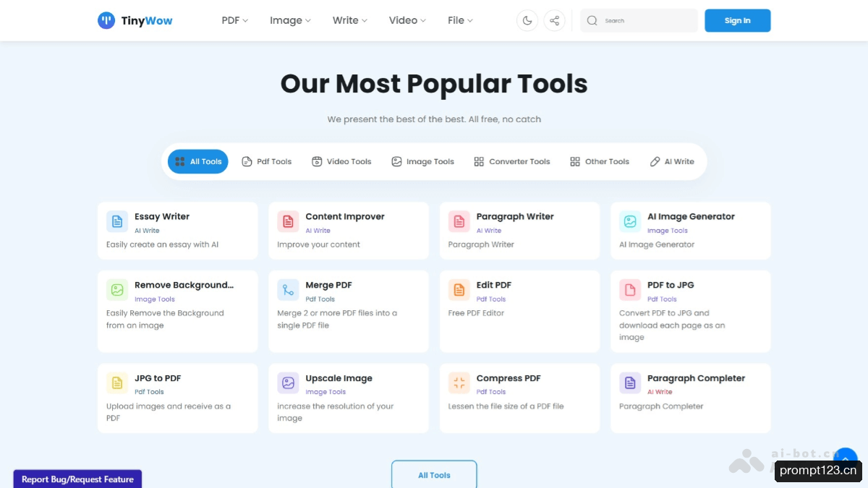Open the Video dropdown menu
This screenshot has width=868, height=488.
[407, 20]
